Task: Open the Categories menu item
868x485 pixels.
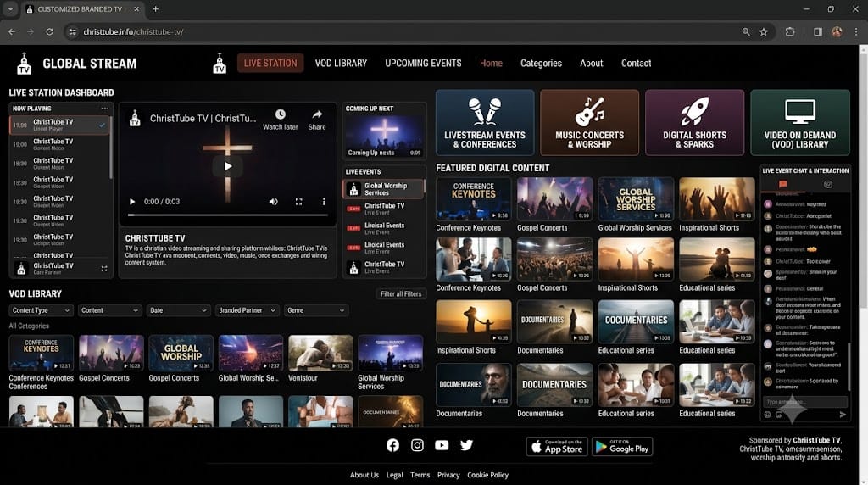Action: [x=541, y=63]
